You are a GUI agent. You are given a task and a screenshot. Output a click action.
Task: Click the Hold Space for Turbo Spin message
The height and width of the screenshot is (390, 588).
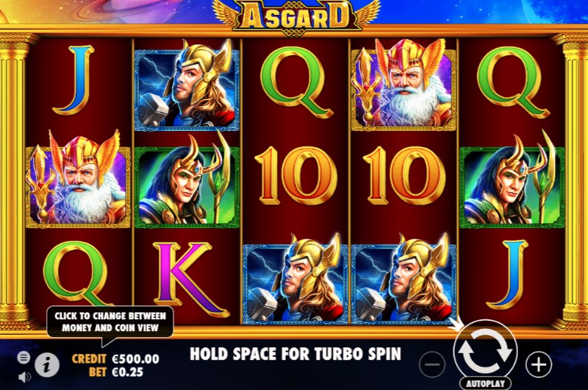coord(295,354)
